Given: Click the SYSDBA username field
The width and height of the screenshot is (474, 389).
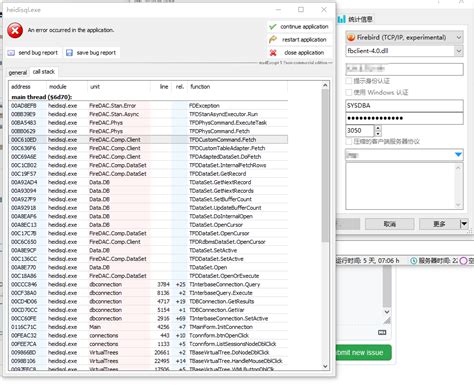Looking at the screenshot, I should [404, 106].
